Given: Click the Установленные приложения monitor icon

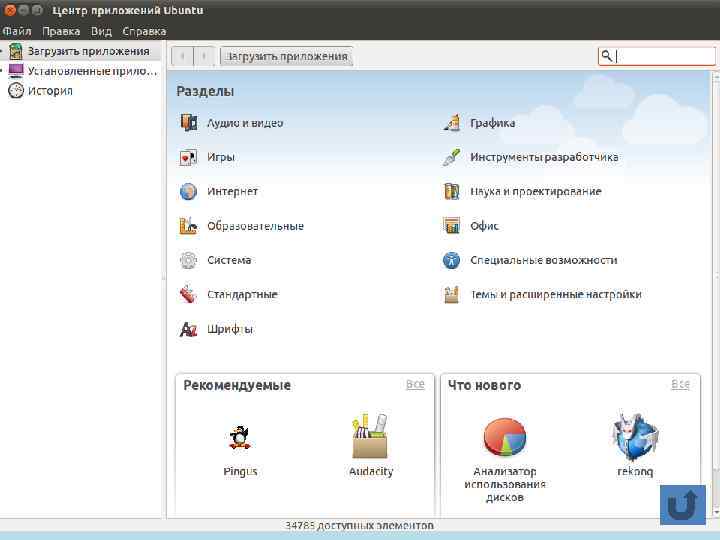Looking at the screenshot, I should [16, 71].
